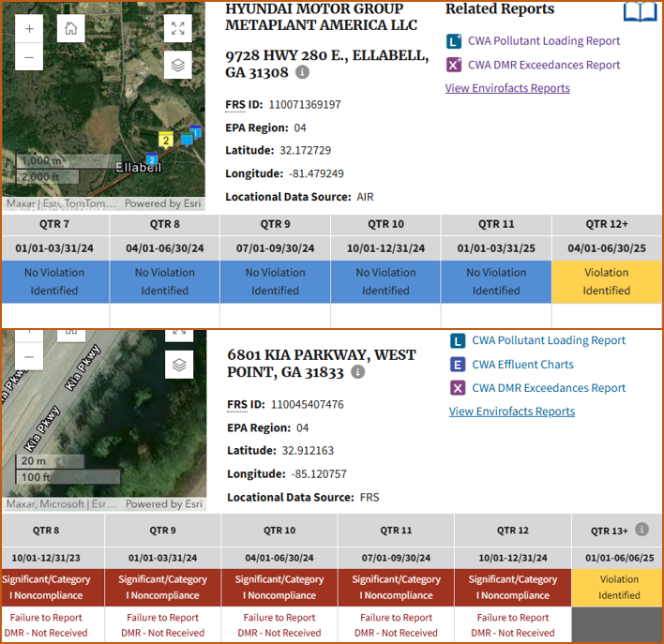Expand Ellabell map to full screen
Screen dimensions: 664x644
pos(178,29)
